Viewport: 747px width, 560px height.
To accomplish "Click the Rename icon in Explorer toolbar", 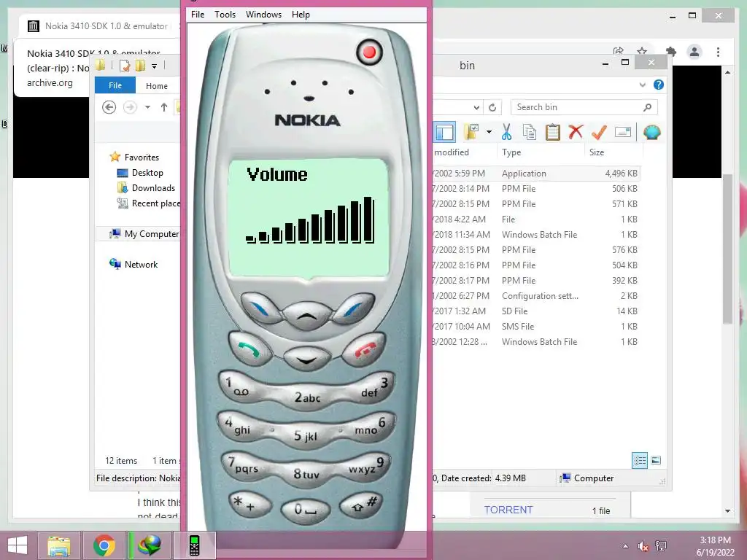I will [x=623, y=132].
